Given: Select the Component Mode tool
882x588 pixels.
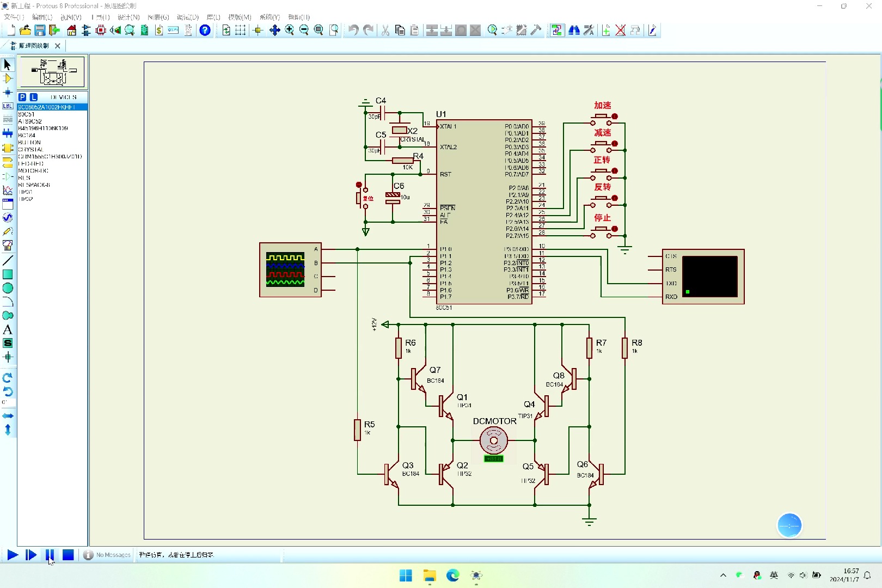Looking at the screenshot, I should point(8,78).
